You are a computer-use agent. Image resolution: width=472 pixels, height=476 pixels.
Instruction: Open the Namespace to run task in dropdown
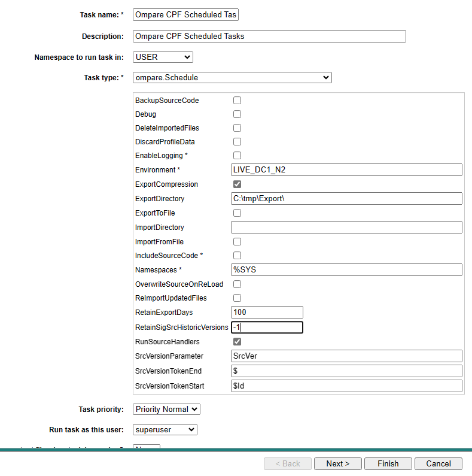(x=163, y=57)
